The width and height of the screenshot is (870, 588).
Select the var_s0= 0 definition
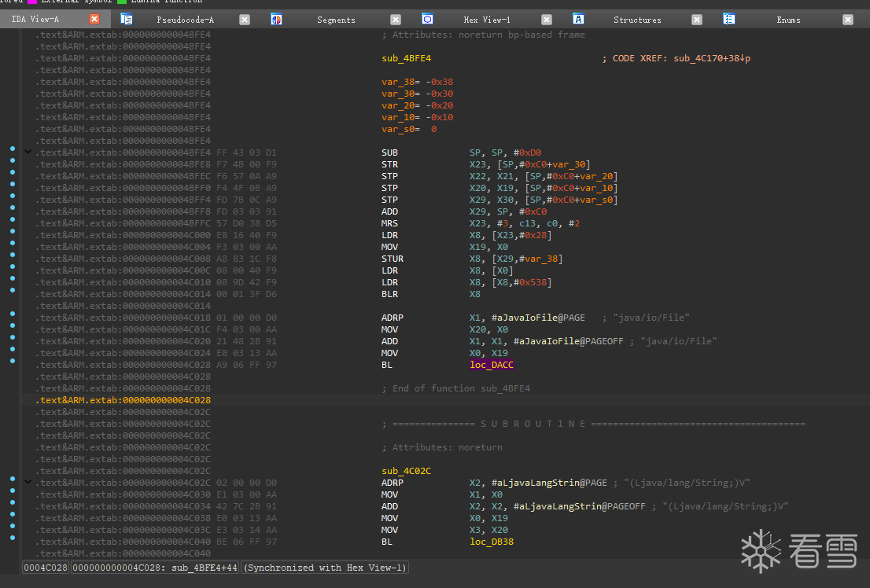point(409,129)
